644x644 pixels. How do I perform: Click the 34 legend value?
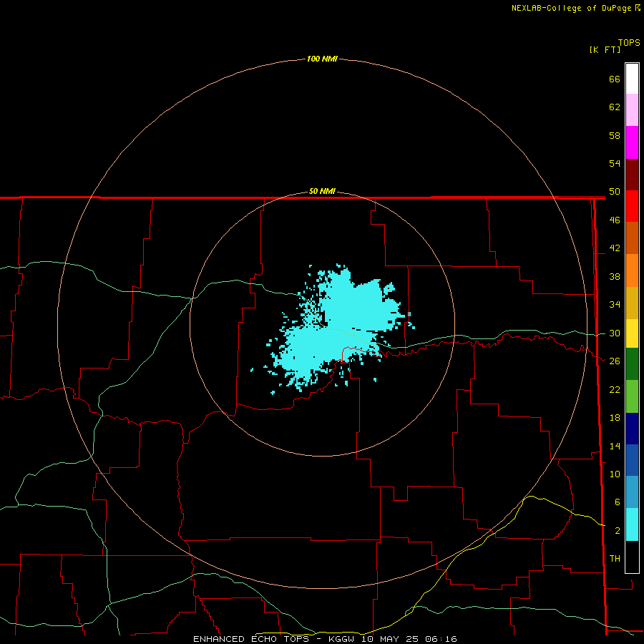[x=615, y=305]
